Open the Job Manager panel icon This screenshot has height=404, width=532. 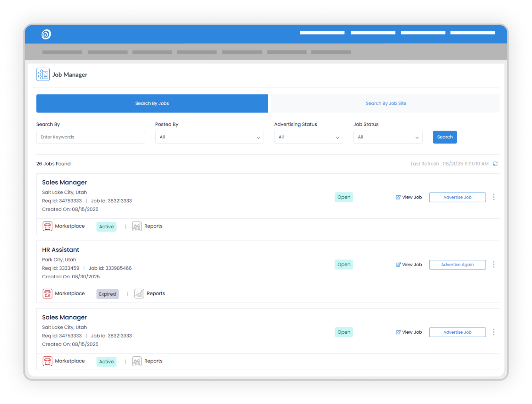[x=43, y=74]
